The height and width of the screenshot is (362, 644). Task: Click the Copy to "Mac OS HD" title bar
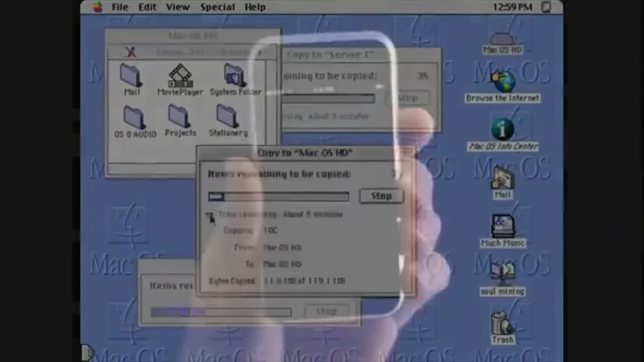306,153
